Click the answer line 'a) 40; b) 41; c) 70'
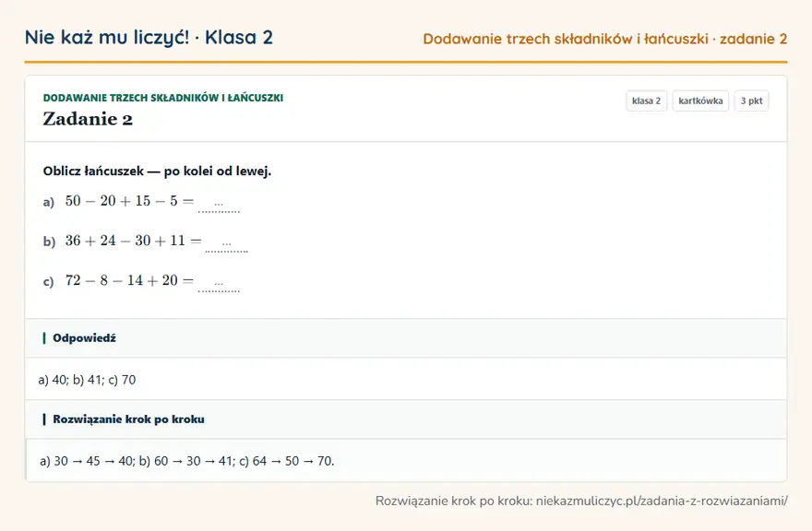812x531 pixels. click(87, 380)
